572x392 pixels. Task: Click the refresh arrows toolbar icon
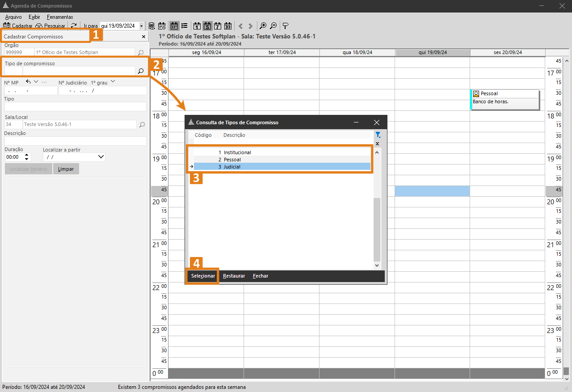(74, 26)
